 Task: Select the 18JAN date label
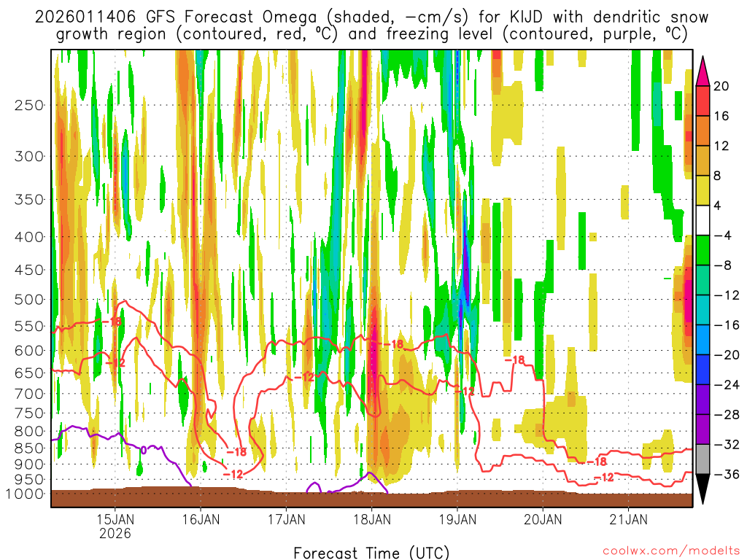coord(372,519)
